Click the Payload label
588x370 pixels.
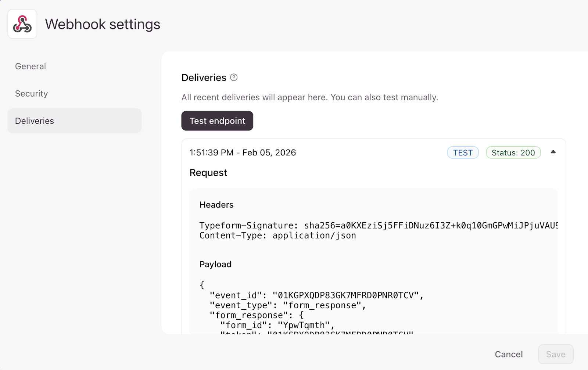coord(215,265)
